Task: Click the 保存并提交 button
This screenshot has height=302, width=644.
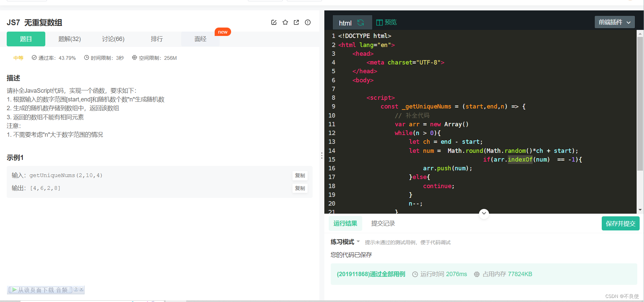Action: (620, 223)
